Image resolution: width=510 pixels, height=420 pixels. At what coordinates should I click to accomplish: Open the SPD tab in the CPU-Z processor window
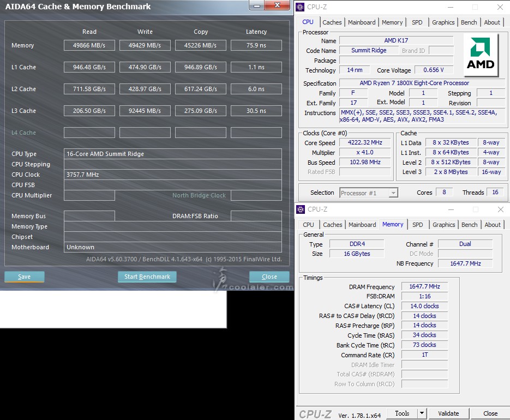click(417, 22)
